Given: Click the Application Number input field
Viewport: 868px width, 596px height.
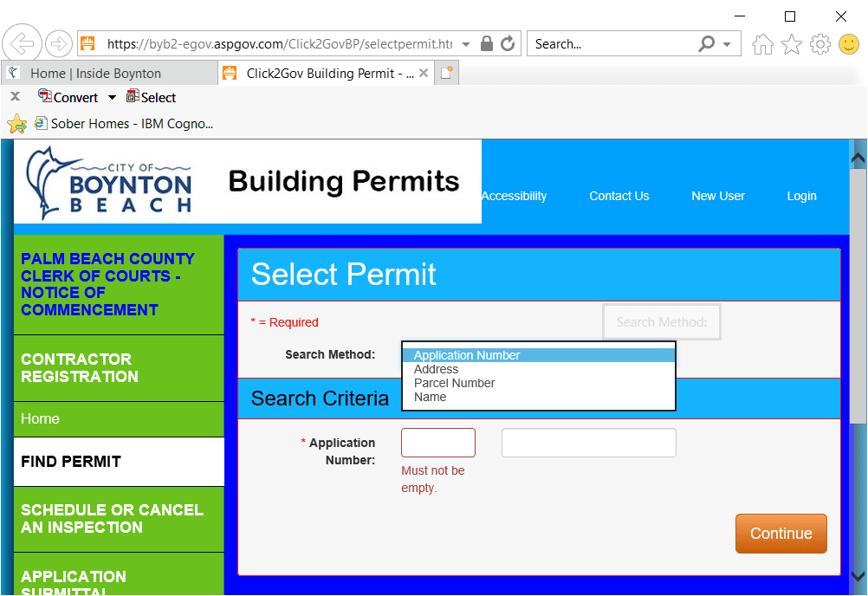Looking at the screenshot, I should (437, 442).
